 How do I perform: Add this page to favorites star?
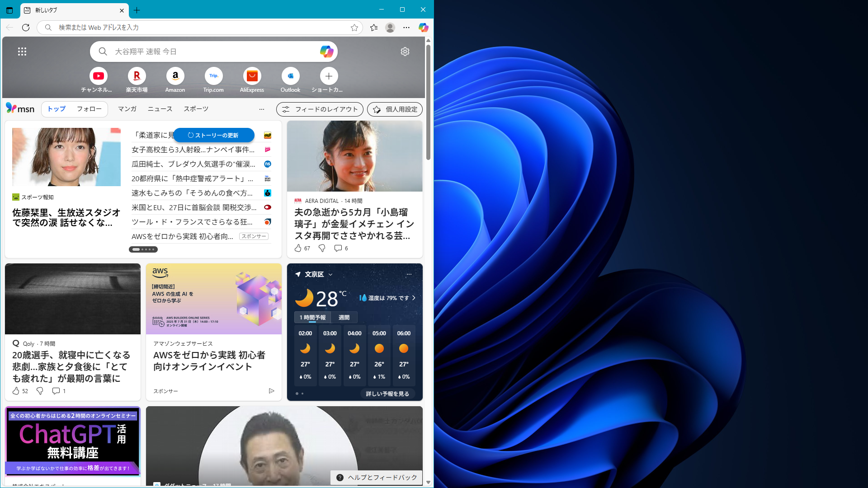pyautogui.click(x=354, y=28)
